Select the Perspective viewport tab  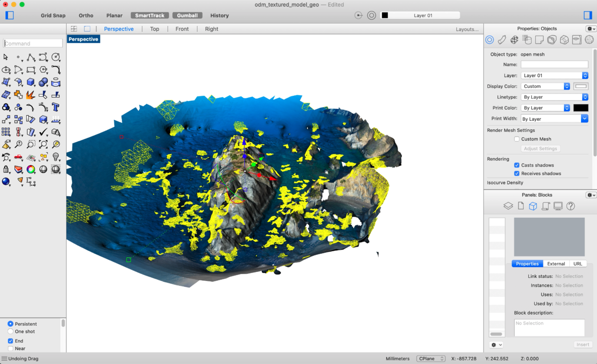click(x=119, y=29)
